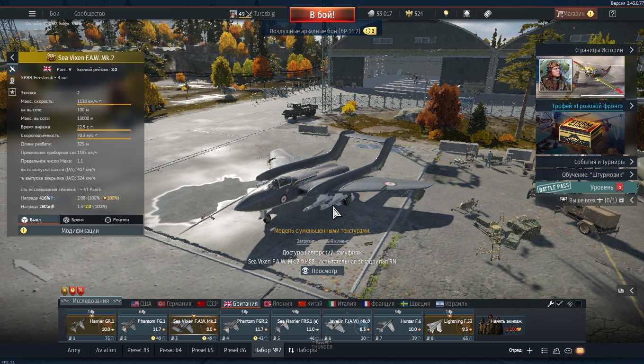Select the Hunter F.6 crew slot
The height and width of the screenshot is (364, 644).
click(x=398, y=325)
